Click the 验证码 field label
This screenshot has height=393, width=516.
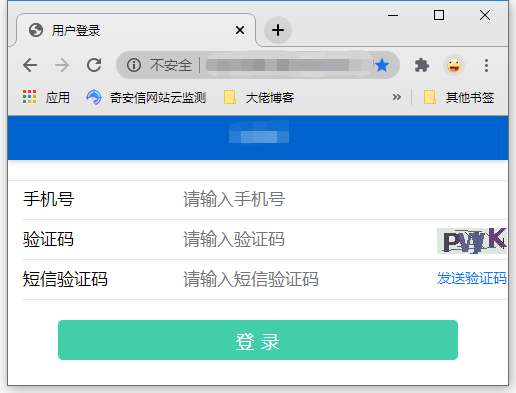49,239
